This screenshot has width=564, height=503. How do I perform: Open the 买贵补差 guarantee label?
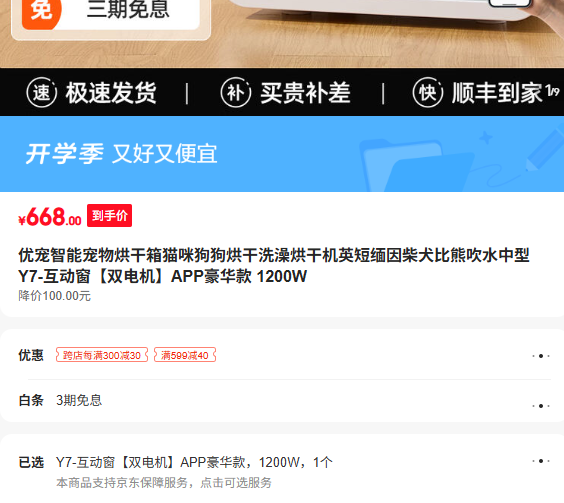[x=305, y=93]
